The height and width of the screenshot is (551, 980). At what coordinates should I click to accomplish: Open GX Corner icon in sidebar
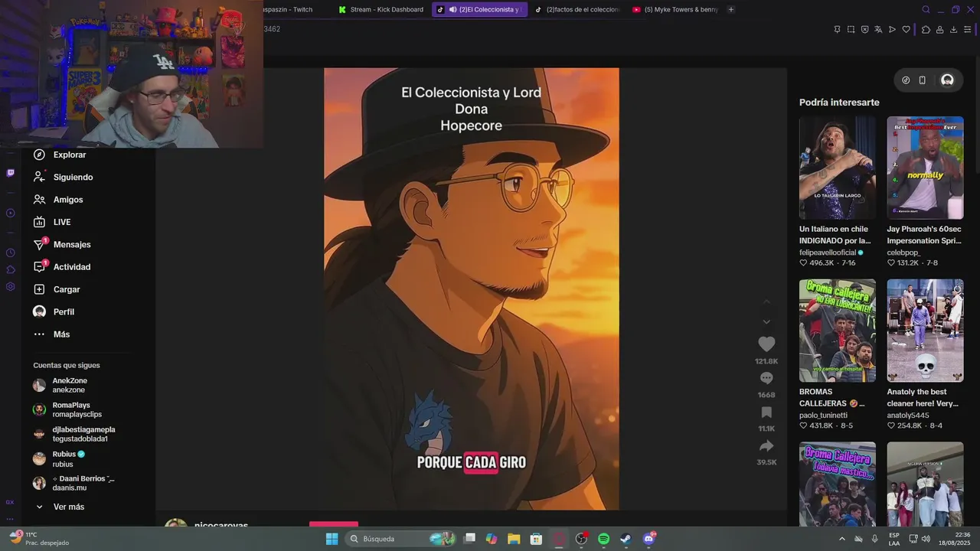10,502
